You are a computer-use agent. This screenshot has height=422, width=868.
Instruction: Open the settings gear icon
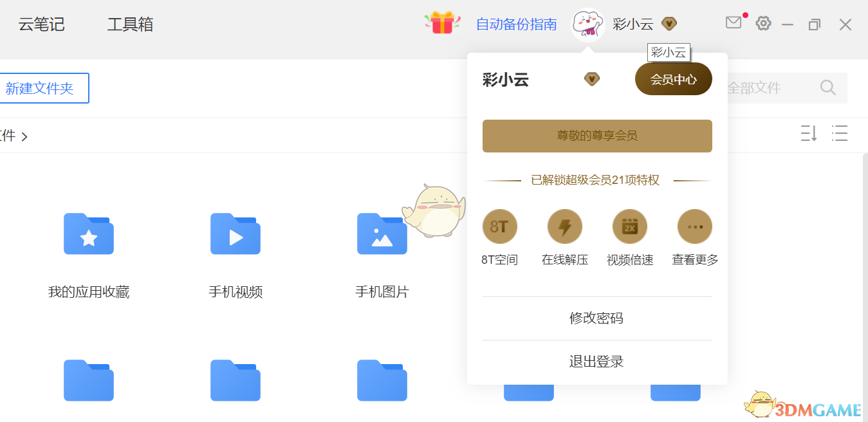763,24
